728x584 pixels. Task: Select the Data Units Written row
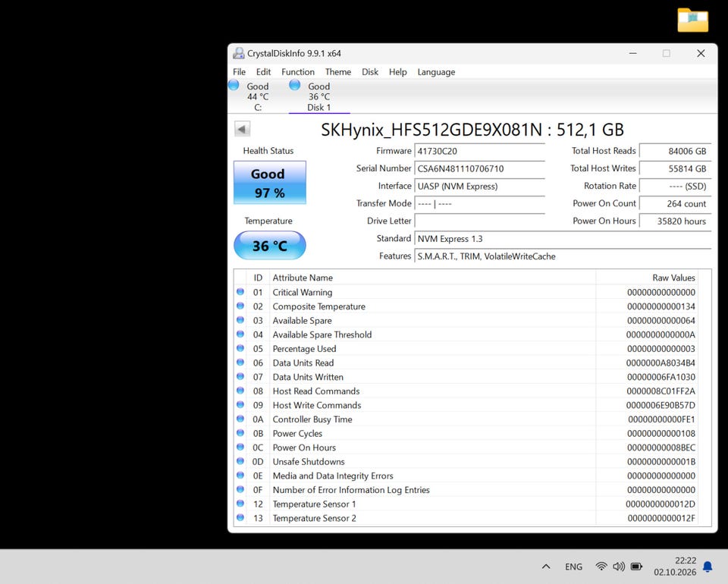(466, 377)
